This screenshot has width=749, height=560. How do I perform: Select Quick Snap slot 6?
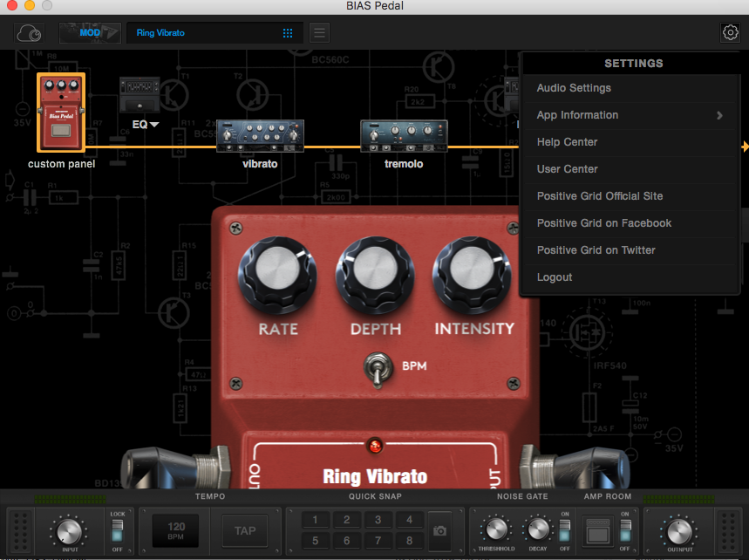point(347,541)
